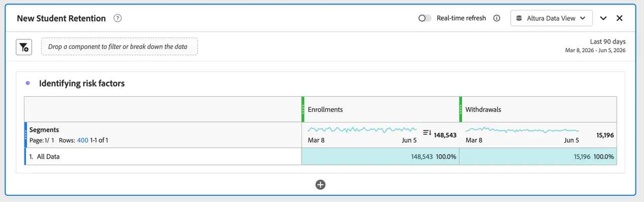Viewport: 644px width, 202px height.
Task: Select the Enrollments column header
Action: pyautogui.click(x=382, y=109)
